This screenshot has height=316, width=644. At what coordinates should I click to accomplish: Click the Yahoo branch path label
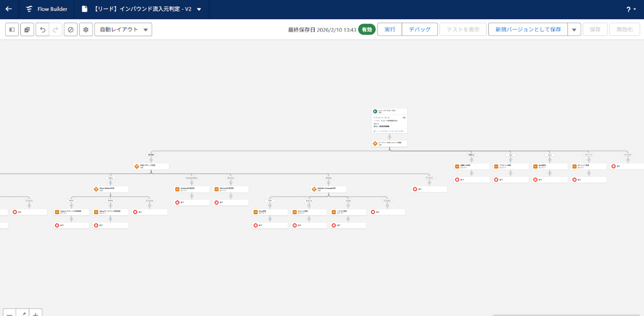(x=110, y=177)
